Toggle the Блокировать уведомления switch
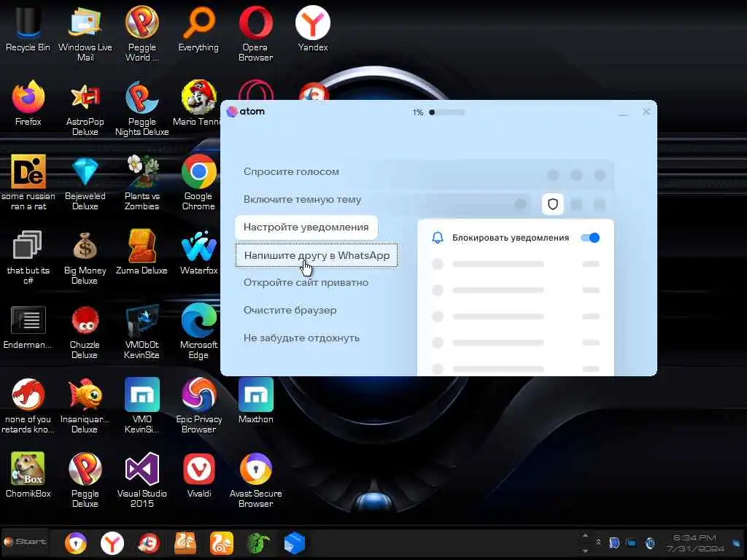The height and width of the screenshot is (560, 747). pyautogui.click(x=590, y=238)
